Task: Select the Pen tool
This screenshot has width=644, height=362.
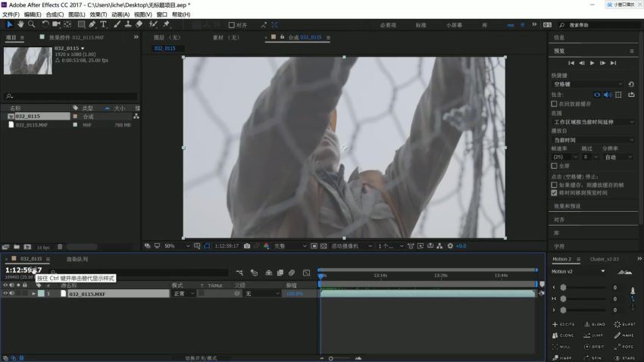Action: click(92, 24)
